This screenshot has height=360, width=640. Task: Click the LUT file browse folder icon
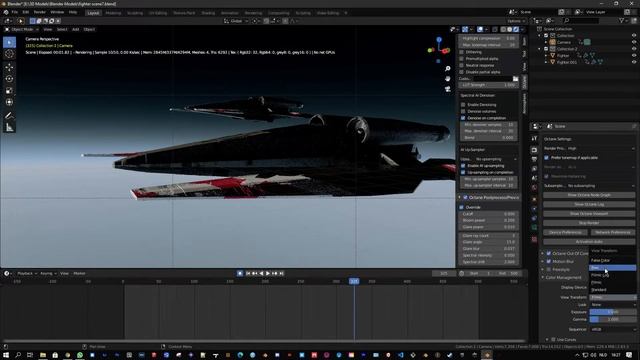516,78
